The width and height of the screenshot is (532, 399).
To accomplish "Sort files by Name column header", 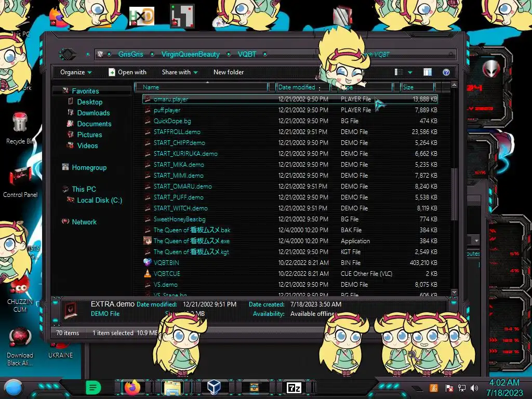I will click(201, 87).
